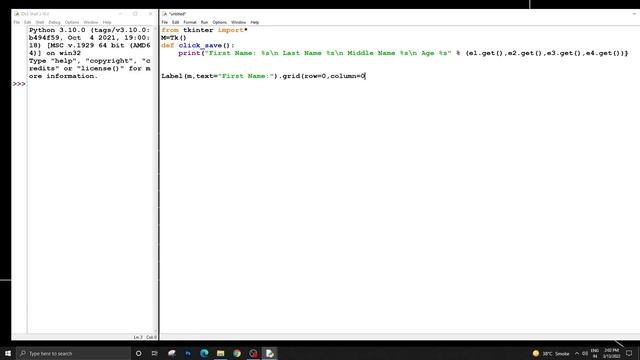This screenshot has width=640, height=360.
Task: Open the taskbar clock and date
Action: point(611,353)
